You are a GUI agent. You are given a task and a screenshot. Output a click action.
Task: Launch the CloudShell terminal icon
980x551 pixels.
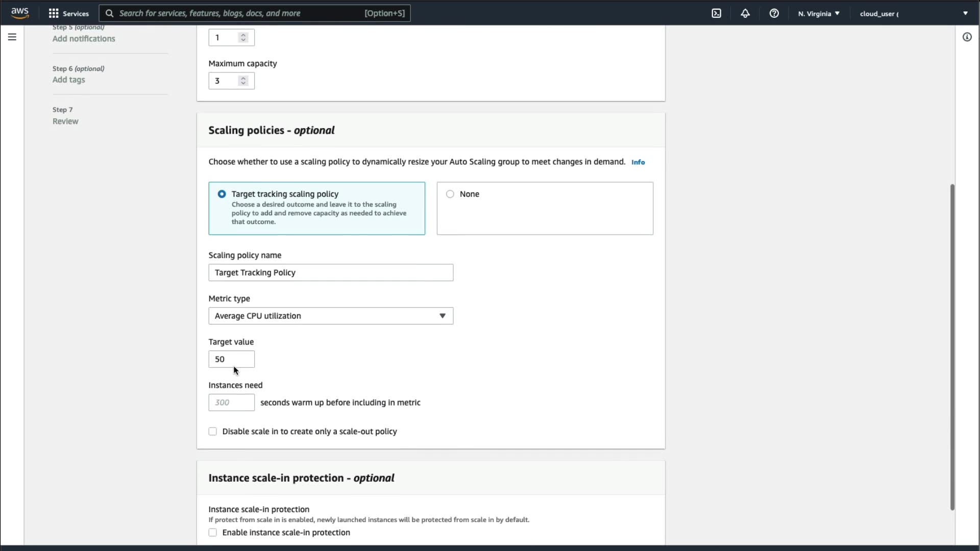tap(716, 13)
